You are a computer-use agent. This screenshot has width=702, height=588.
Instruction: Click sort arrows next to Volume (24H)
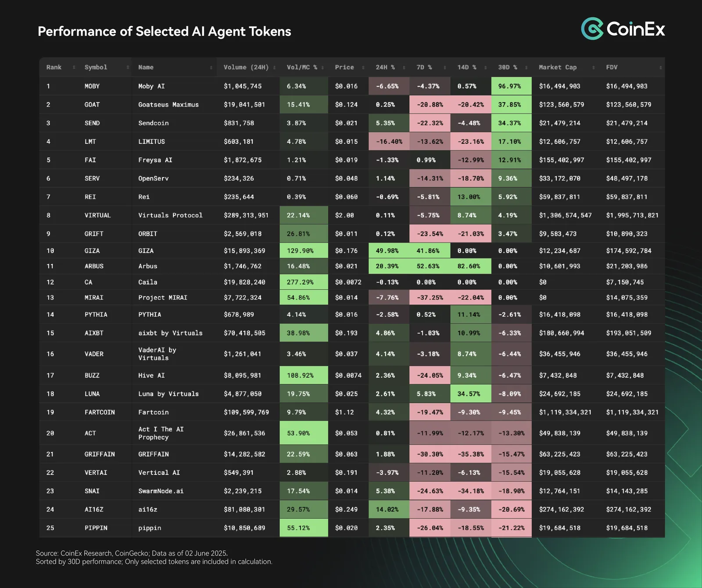point(274,68)
